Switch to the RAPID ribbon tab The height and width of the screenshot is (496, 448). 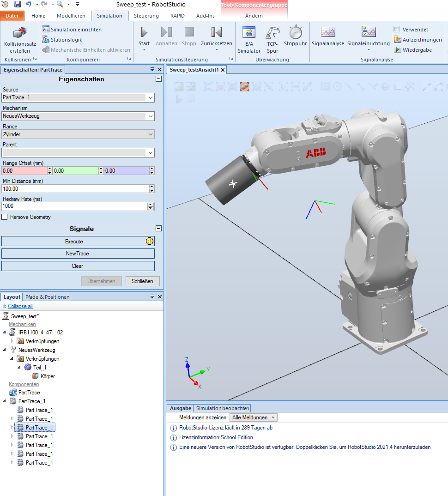point(177,16)
